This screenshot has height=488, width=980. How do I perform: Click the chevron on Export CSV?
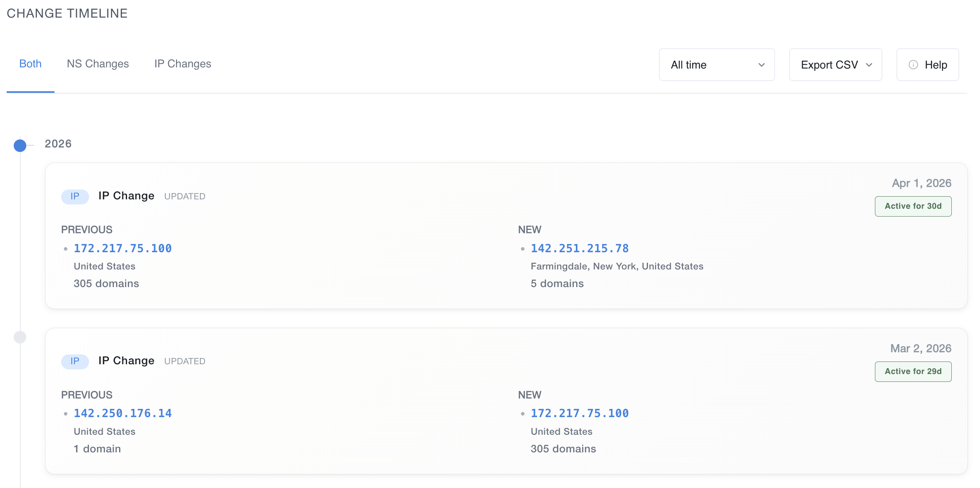click(x=869, y=65)
